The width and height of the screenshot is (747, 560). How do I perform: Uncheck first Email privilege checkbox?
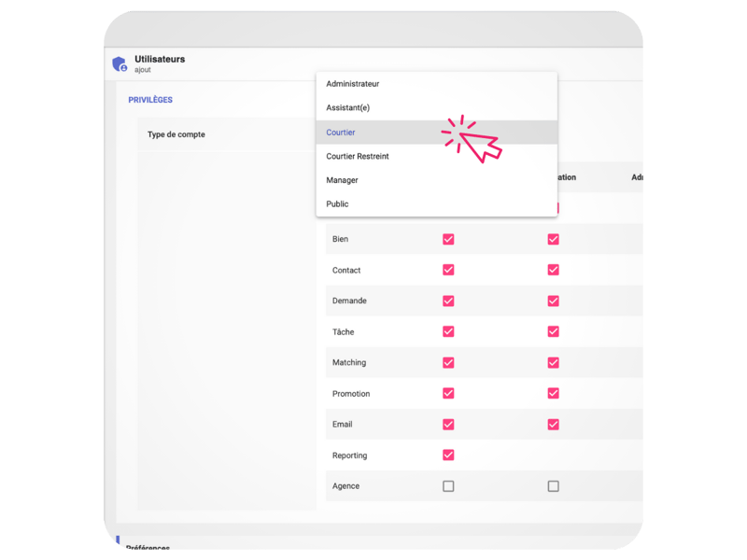(x=448, y=425)
